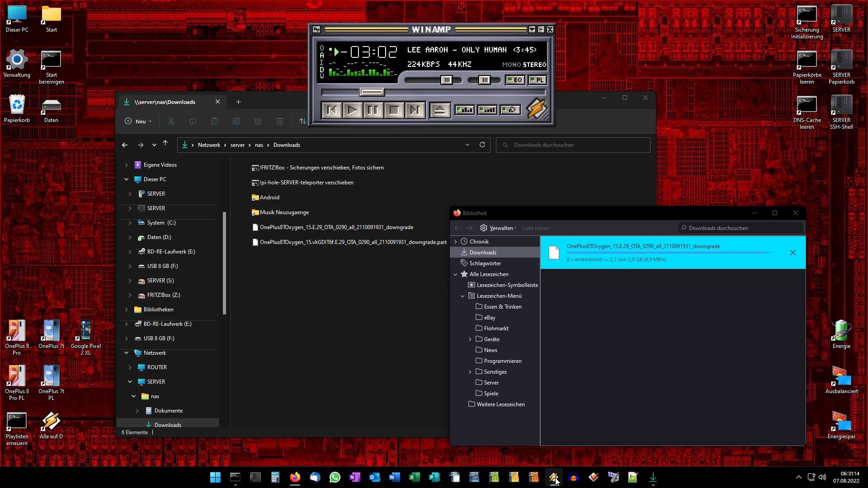Collapse the Netzwerk tree node
This screenshot has width=868, height=488.
coord(127,353)
